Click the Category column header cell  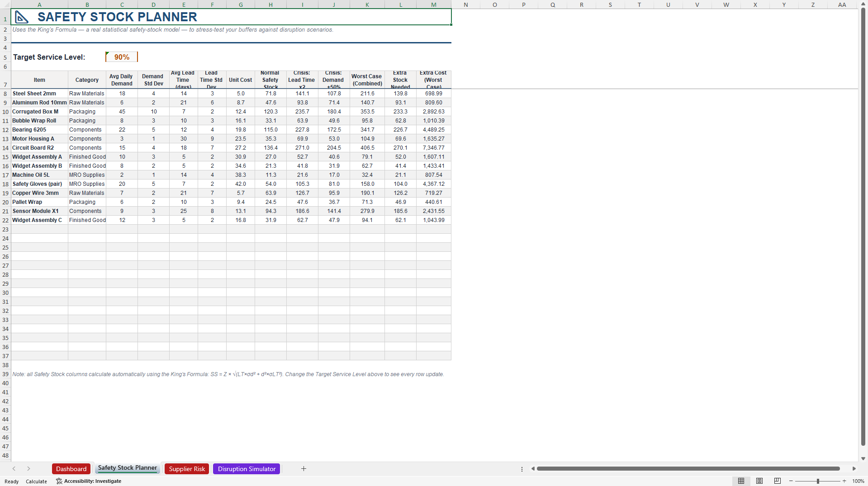pyautogui.click(x=87, y=80)
